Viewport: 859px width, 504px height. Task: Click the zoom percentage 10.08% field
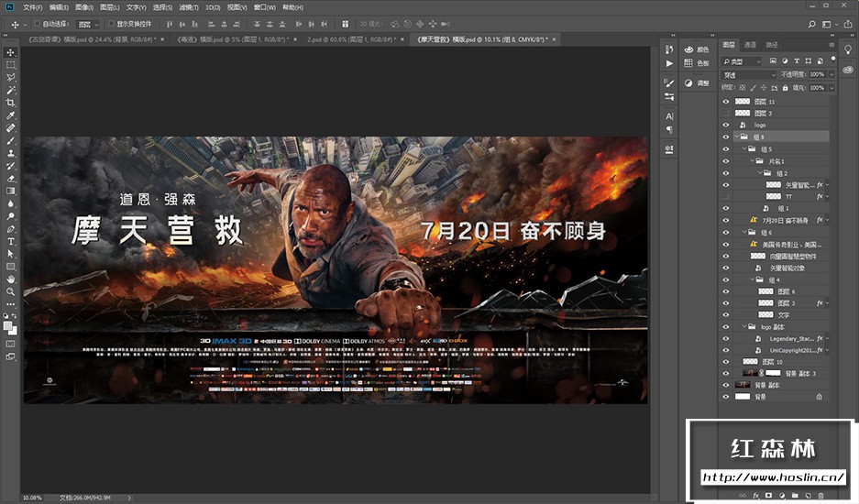click(x=32, y=498)
